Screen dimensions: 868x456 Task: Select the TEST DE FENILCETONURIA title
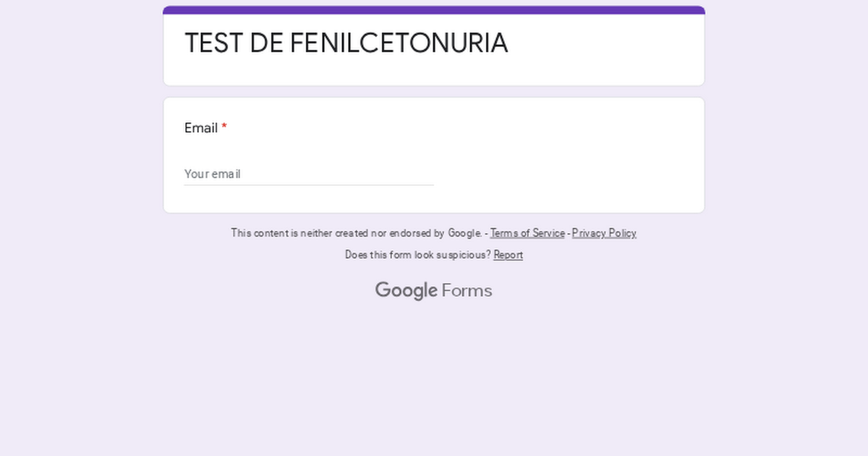346,43
